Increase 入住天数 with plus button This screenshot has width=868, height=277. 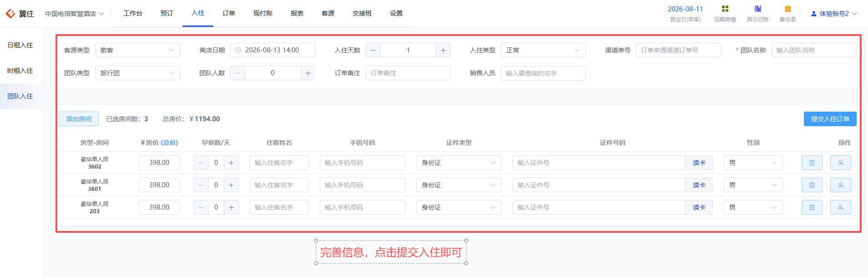443,50
